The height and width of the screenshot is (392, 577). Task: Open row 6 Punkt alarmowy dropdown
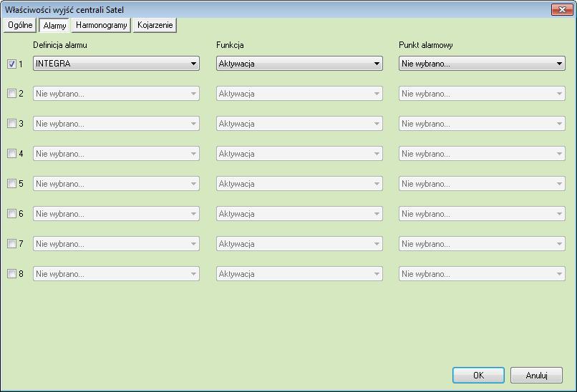point(482,214)
